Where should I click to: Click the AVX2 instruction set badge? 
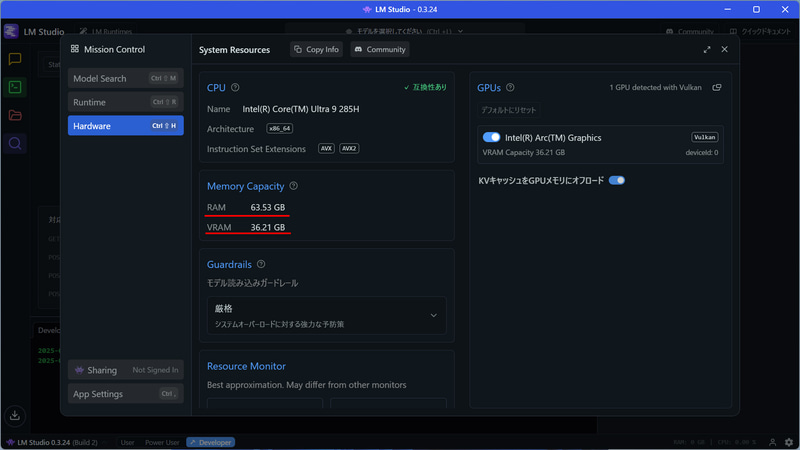pos(349,148)
